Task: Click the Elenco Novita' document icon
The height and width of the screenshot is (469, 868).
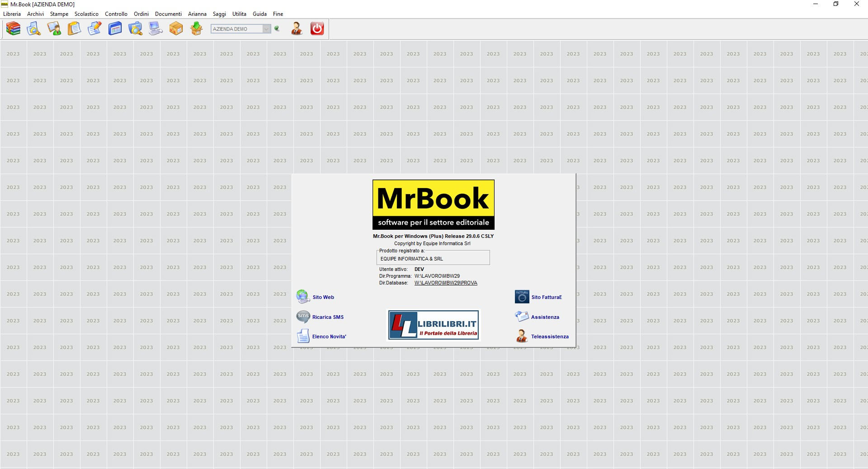Action: 303,336
